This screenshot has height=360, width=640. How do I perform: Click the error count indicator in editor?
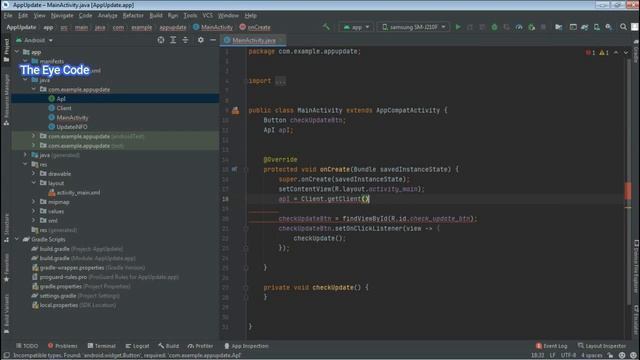pos(590,53)
